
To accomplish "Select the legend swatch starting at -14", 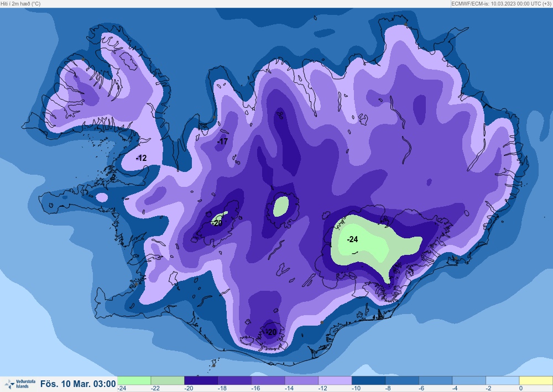I will 301,380.
